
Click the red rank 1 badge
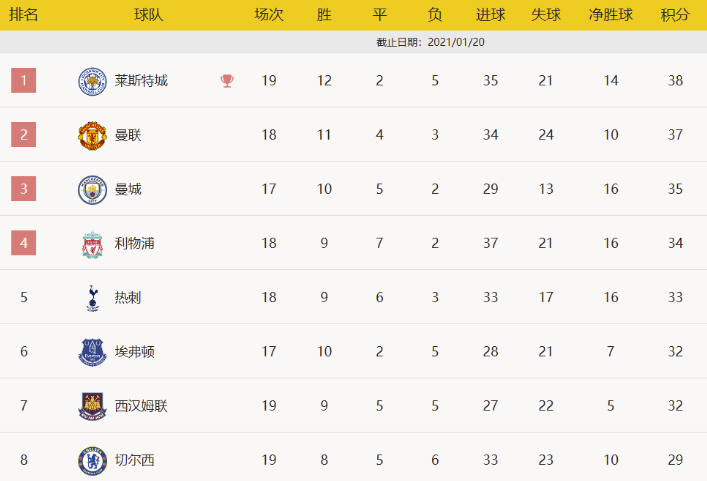(23, 80)
